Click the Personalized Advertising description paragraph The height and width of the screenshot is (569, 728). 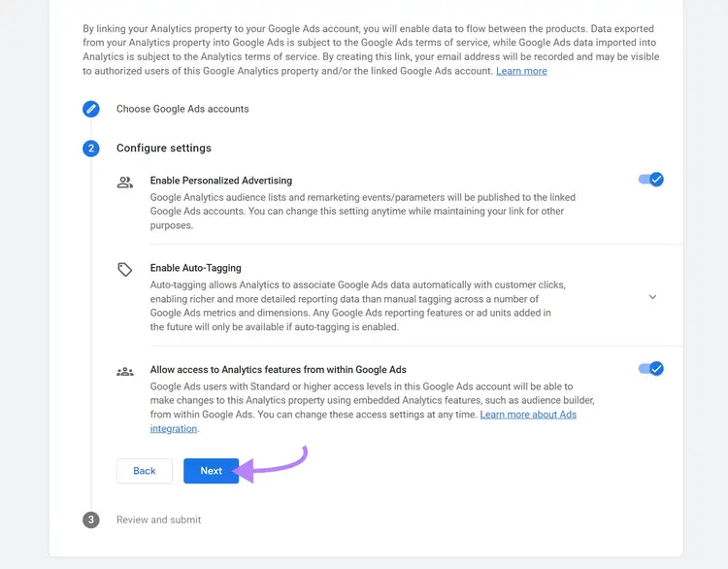[x=363, y=212]
